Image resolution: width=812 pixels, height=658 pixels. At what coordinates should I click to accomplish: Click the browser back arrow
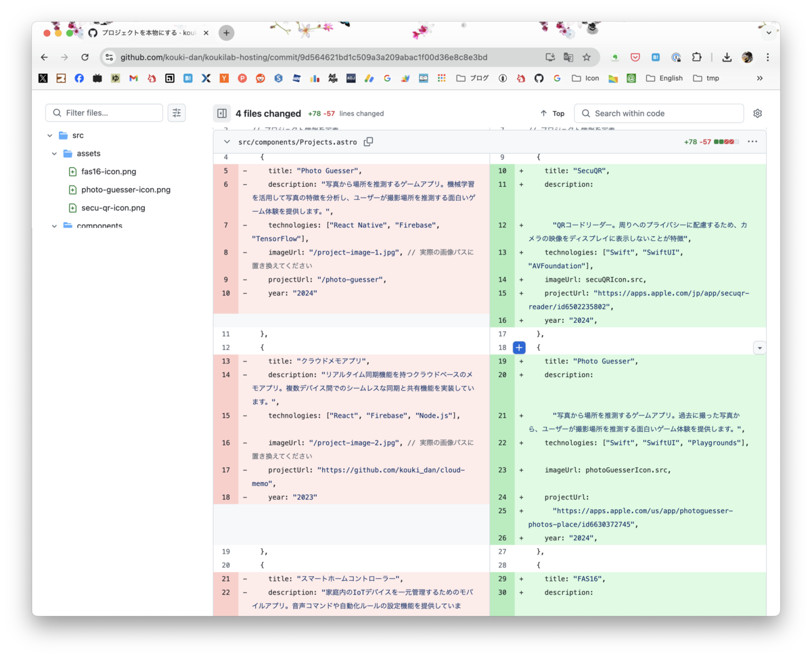44,58
